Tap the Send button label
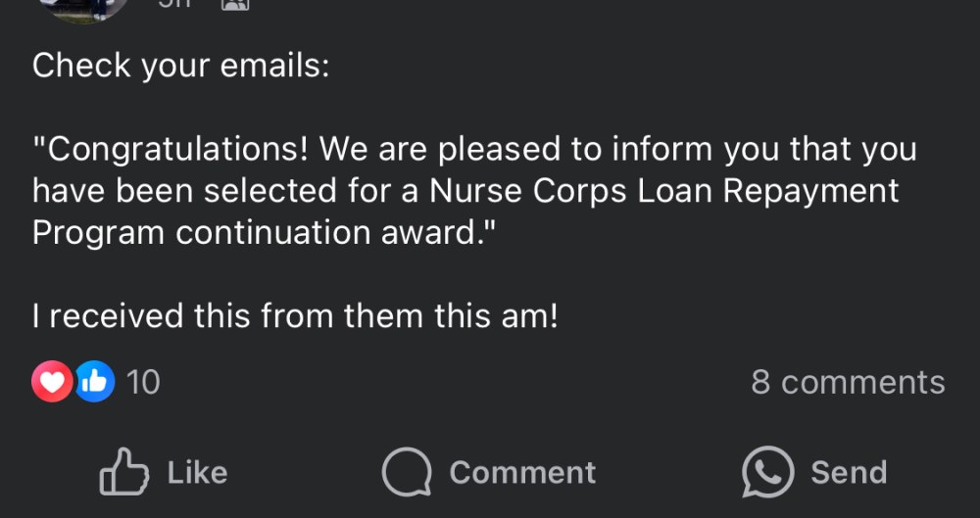 click(849, 472)
